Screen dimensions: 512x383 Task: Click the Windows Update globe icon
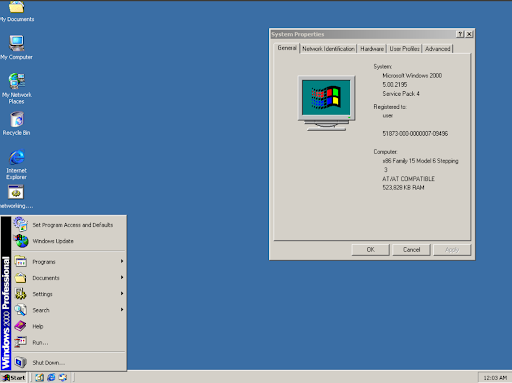coord(21,241)
